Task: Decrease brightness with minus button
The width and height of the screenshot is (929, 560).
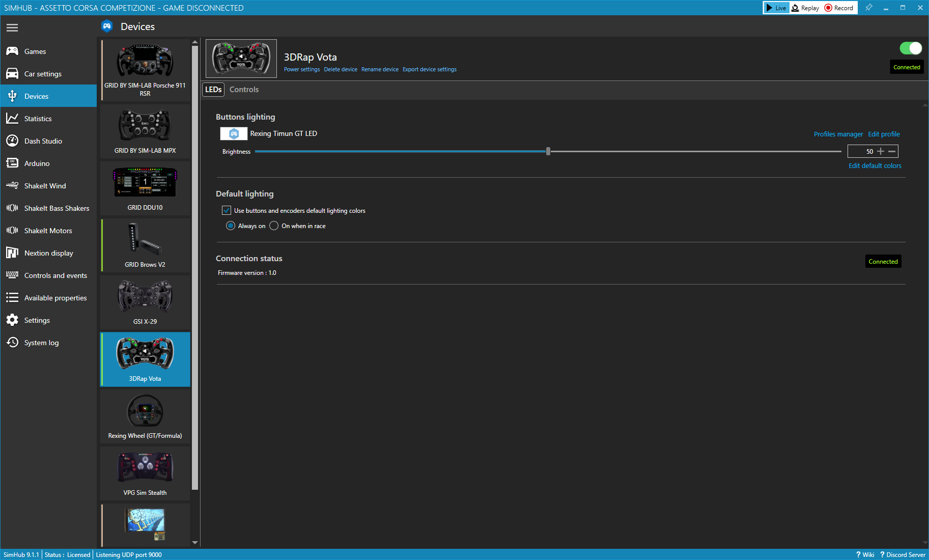Action: click(892, 151)
